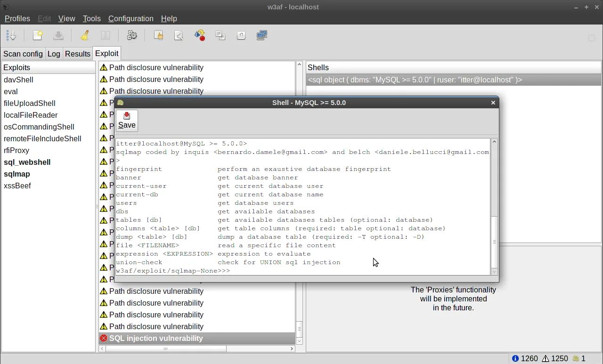Click the shell output vertical scrollbar thumb
The height and width of the screenshot is (364, 603).
[x=494, y=242]
